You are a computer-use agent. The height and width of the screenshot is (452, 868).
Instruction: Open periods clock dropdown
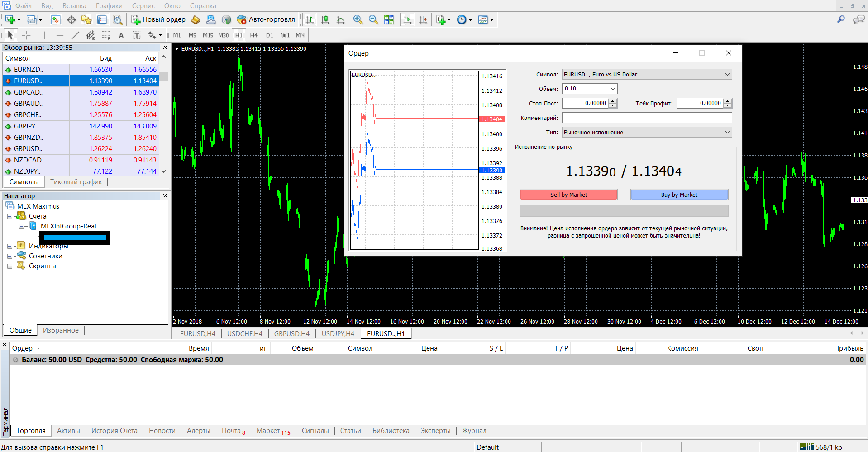tap(464, 19)
